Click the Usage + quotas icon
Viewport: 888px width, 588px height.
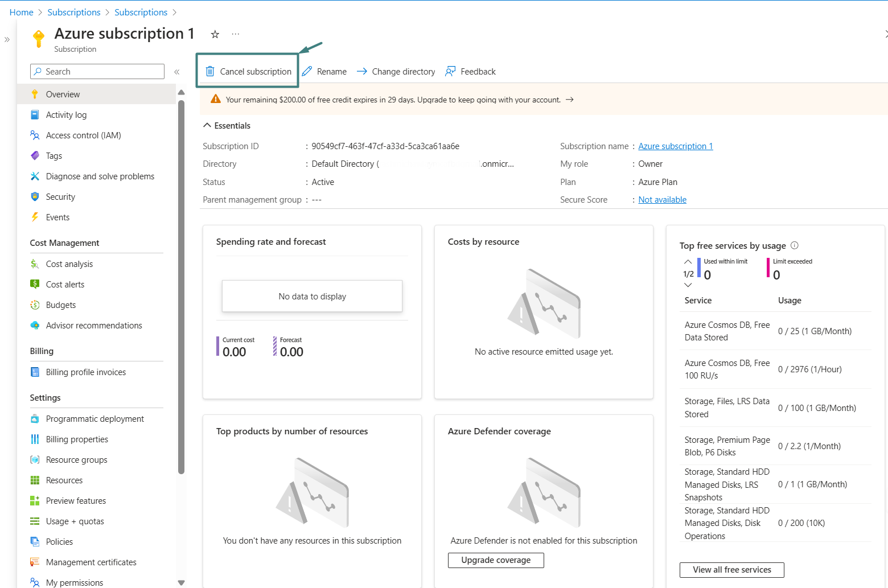click(35, 521)
